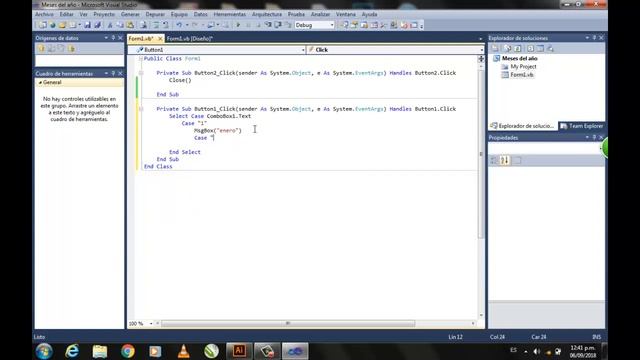The width and height of the screenshot is (640, 360).
Task: Pin the Explorador de soluciones panel
Action: point(594,38)
